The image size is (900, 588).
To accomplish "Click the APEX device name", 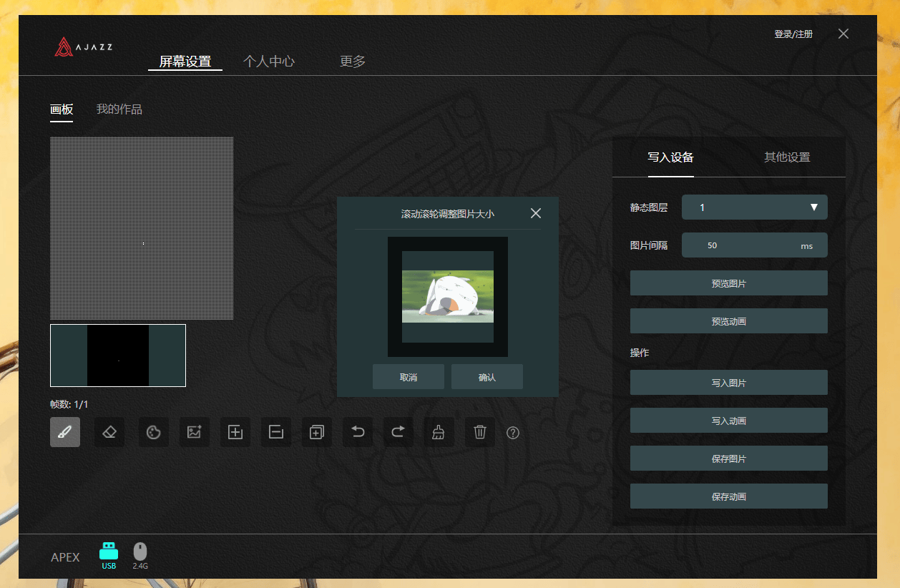I will pyautogui.click(x=66, y=557).
